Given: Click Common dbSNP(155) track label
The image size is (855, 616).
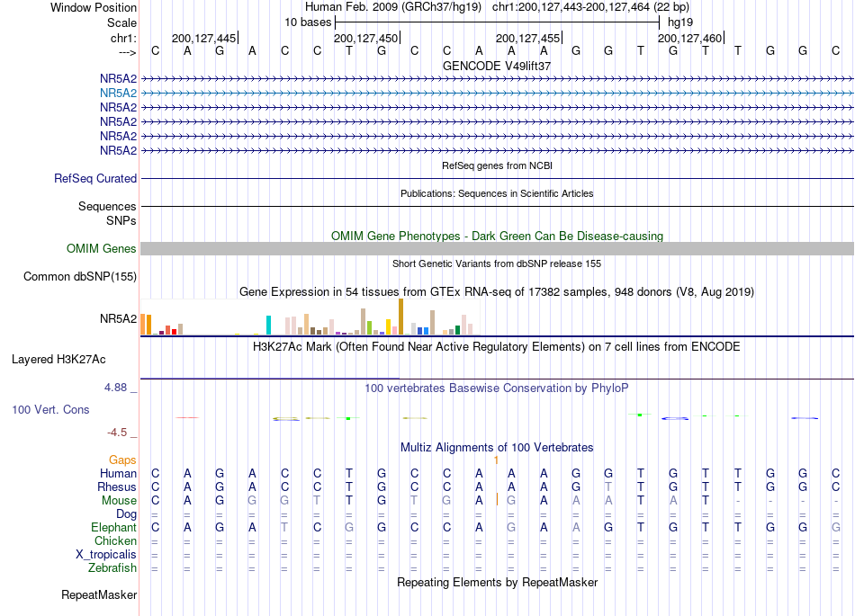Looking at the screenshot, I should click(x=79, y=277).
